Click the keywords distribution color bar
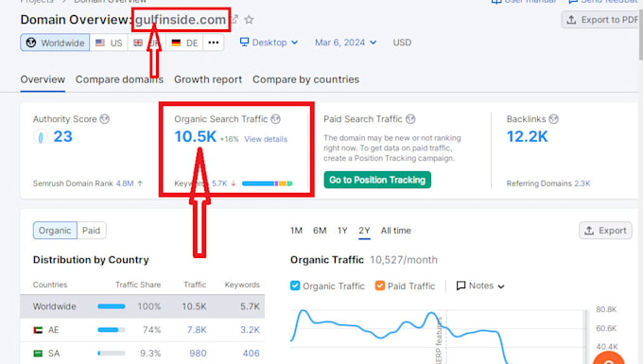This screenshot has width=643, height=364. click(x=267, y=183)
